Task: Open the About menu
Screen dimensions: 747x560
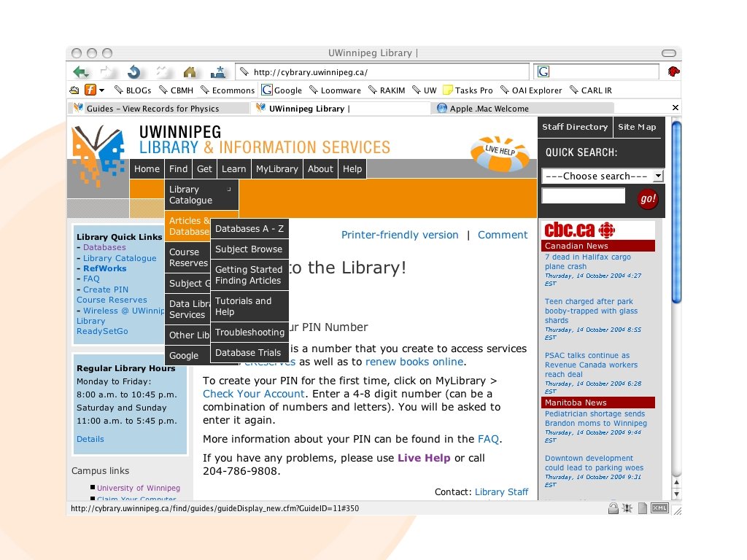Action: click(320, 169)
